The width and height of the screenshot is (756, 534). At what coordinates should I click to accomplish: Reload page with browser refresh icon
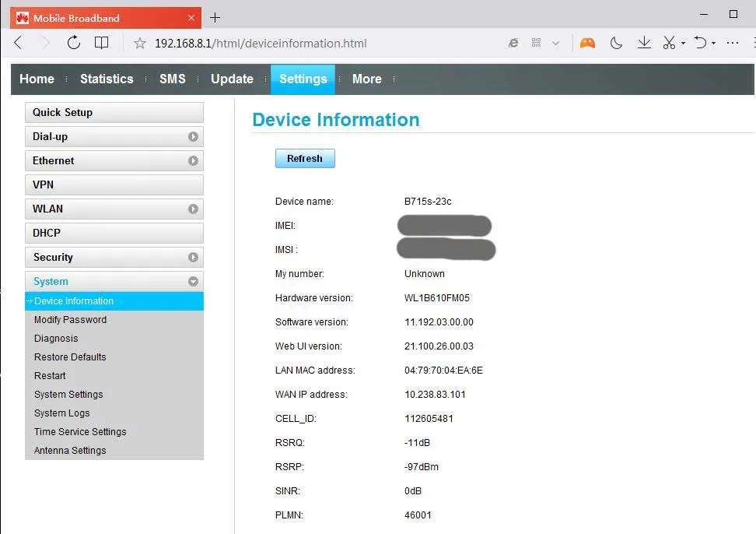point(73,43)
